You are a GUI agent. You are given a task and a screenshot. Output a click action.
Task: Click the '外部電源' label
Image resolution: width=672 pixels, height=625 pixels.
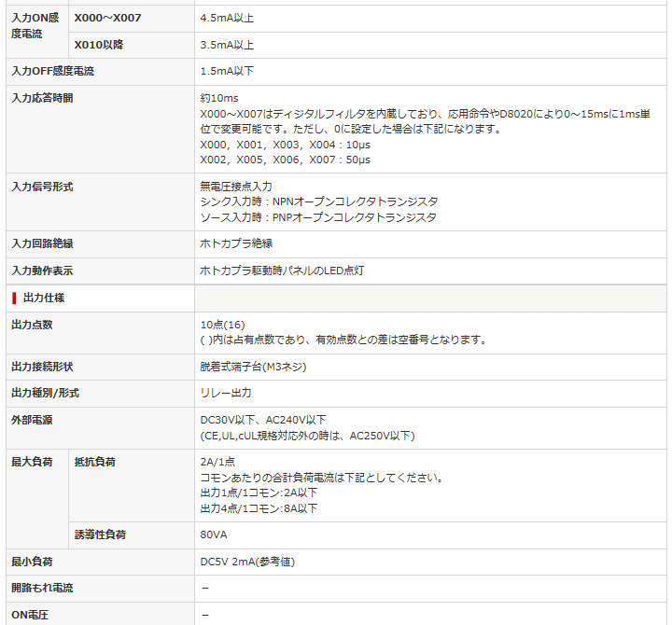[x=32, y=420]
